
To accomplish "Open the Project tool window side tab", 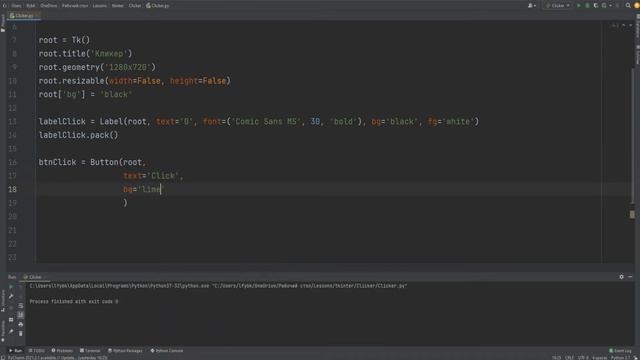I will [x=3, y=23].
